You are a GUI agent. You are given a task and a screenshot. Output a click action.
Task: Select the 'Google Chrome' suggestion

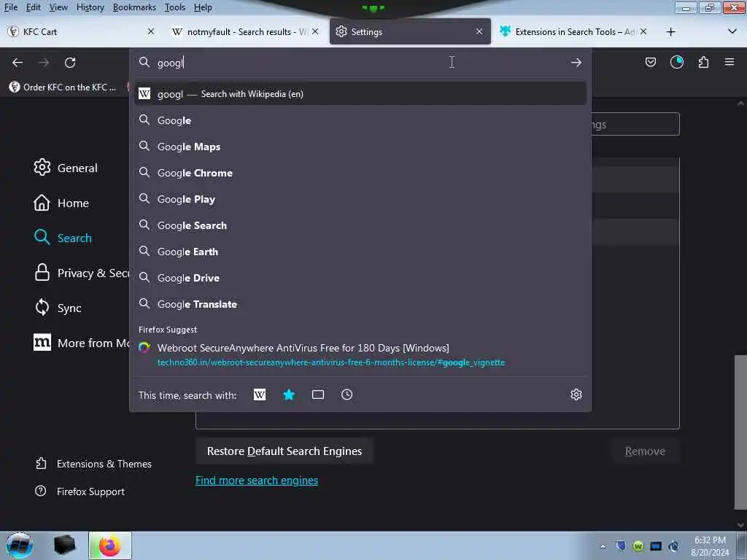point(360,173)
